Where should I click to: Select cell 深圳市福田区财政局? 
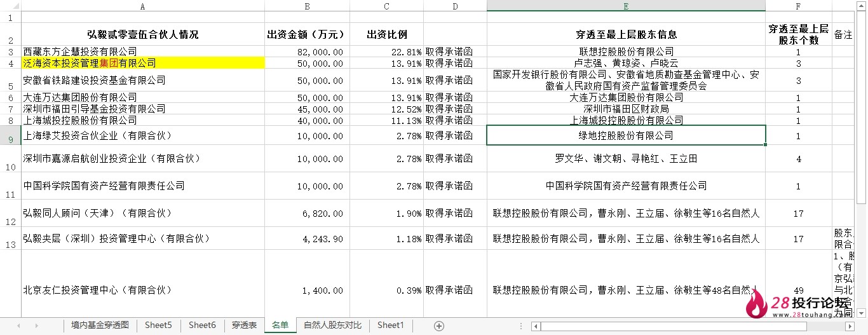(x=626, y=109)
